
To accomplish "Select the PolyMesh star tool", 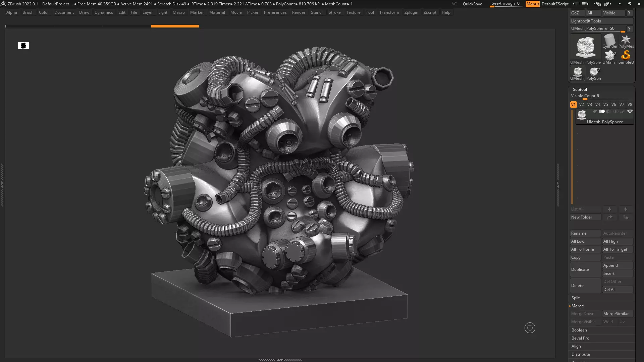I will click(626, 41).
